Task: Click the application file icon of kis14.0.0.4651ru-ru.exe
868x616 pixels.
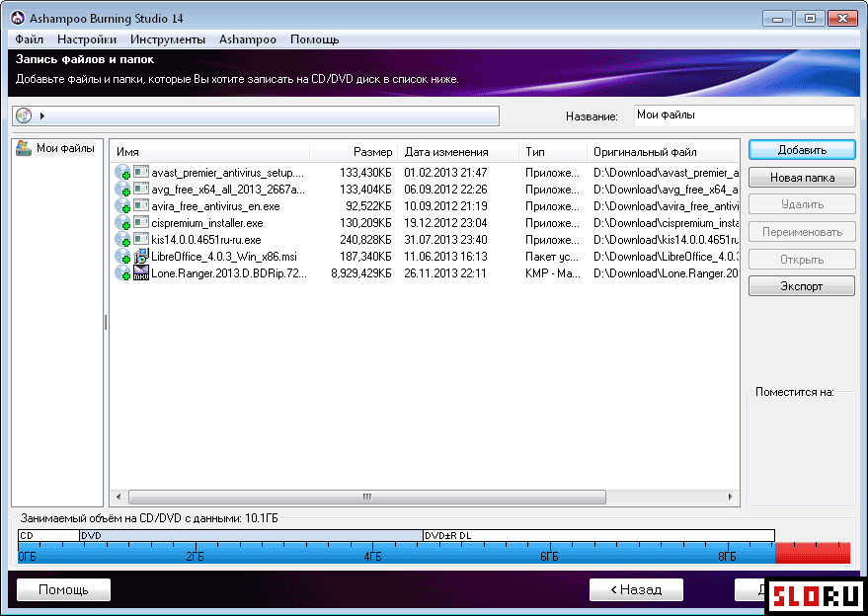Action: [141, 239]
